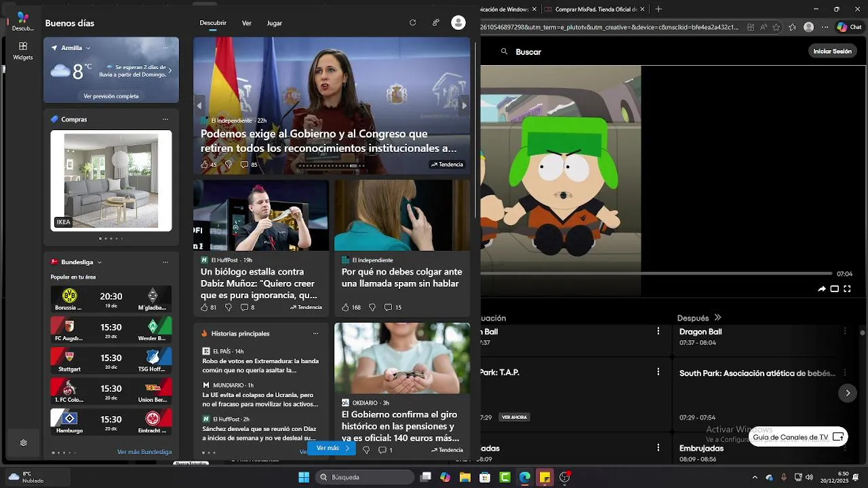This screenshot has width=868, height=488.
Task: Switch to the Jugar tab
Action: pyautogui.click(x=275, y=23)
